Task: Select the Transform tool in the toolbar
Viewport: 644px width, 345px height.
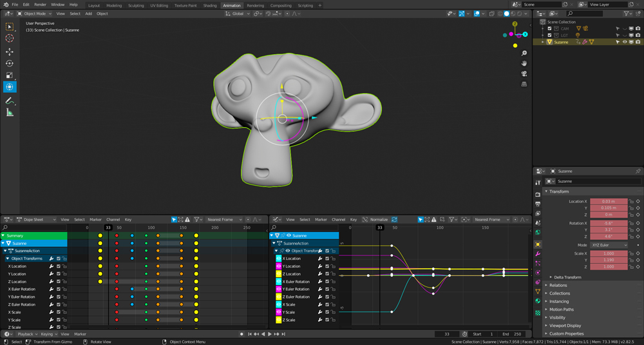Action: [10, 87]
